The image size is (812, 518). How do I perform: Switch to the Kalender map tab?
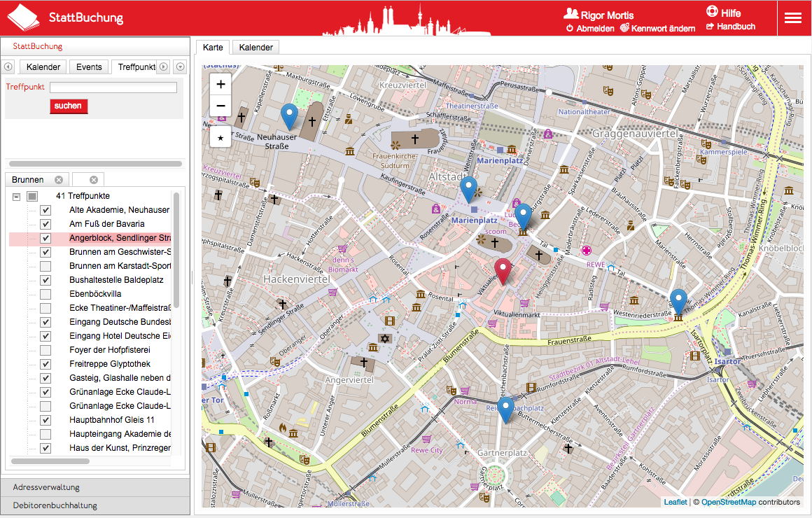click(x=255, y=48)
